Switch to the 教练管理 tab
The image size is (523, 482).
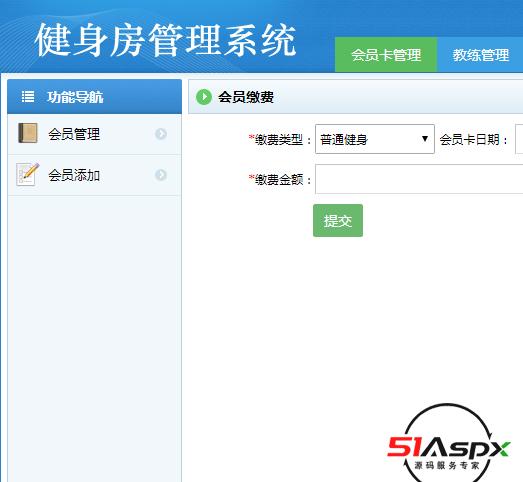tap(480, 55)
